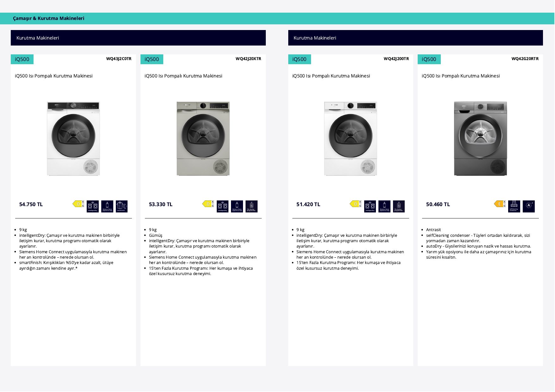Click the intelligentDry icon on the 53.330 TL dryer

(222, 206)
